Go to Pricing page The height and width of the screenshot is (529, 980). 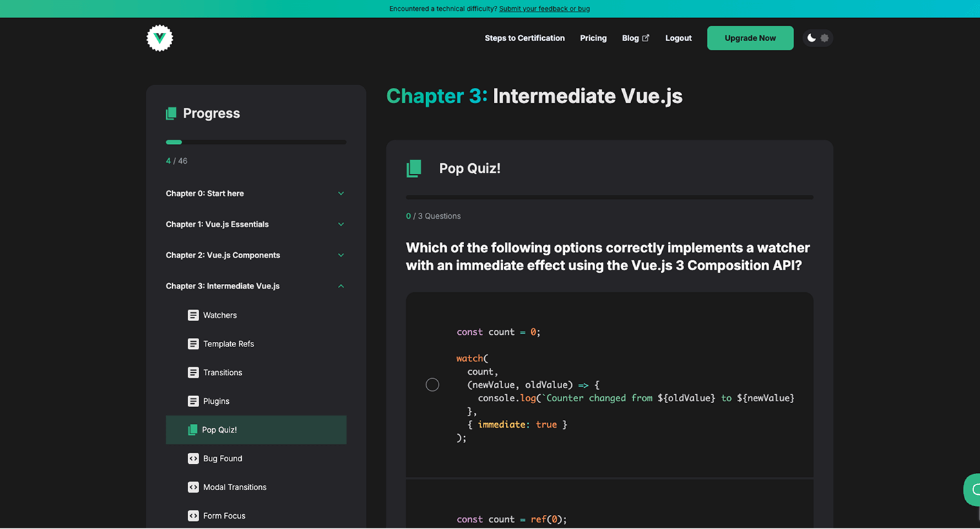(x=593, y=38)
